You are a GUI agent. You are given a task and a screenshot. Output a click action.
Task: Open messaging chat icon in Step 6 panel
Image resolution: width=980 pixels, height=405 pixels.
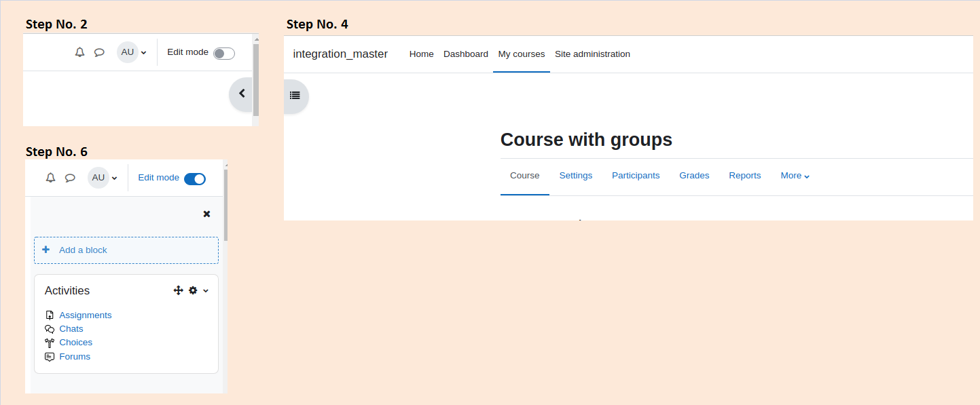(x=70, y=178)
